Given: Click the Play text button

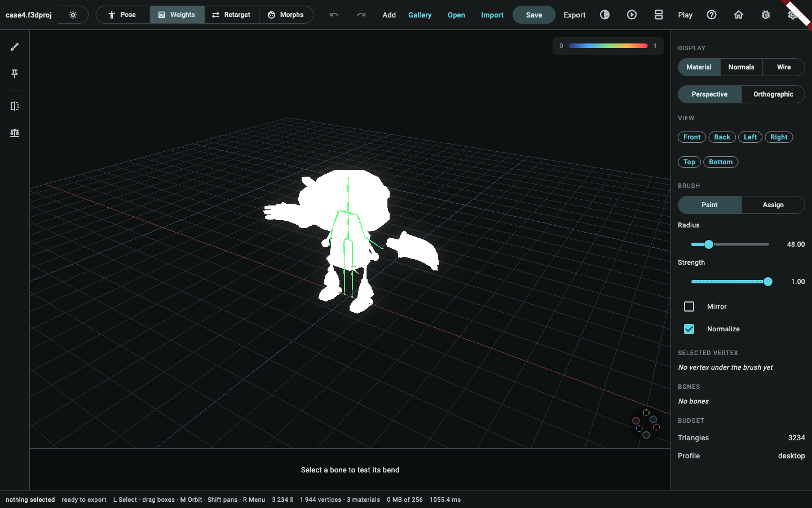Looking at the screenshot, I should pos(685,15).
